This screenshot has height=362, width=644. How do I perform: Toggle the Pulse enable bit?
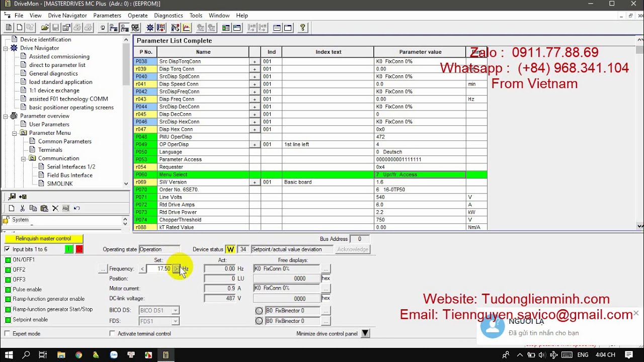(8, 290)
